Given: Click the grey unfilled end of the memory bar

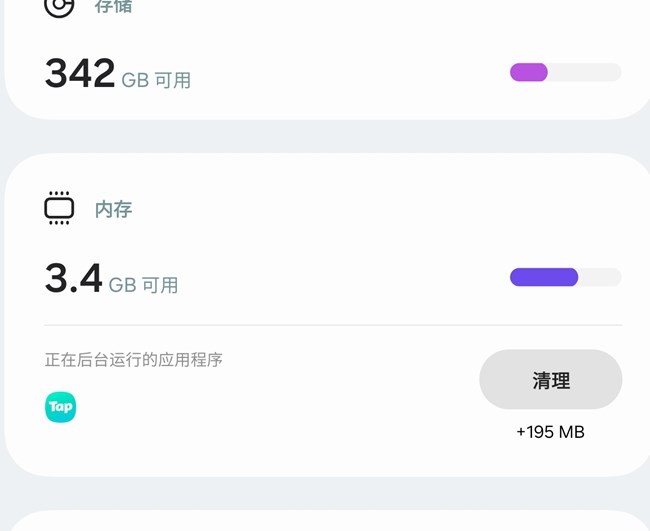Looking at the screenshot, I should click(603, 277).
